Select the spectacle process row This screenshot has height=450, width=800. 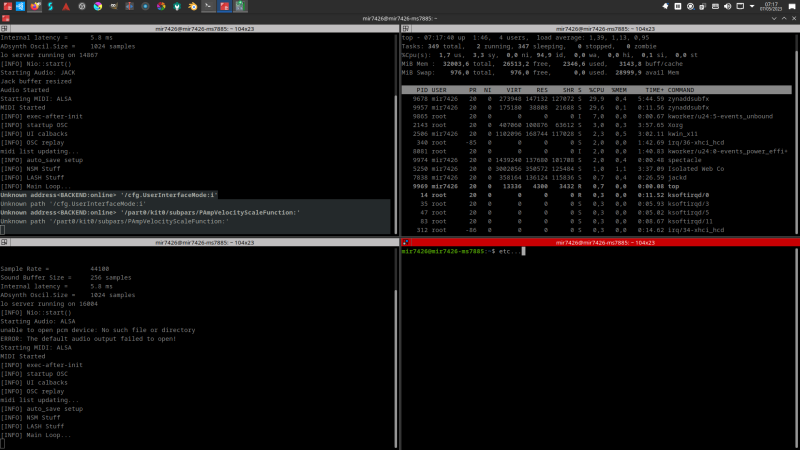[596, 160]
